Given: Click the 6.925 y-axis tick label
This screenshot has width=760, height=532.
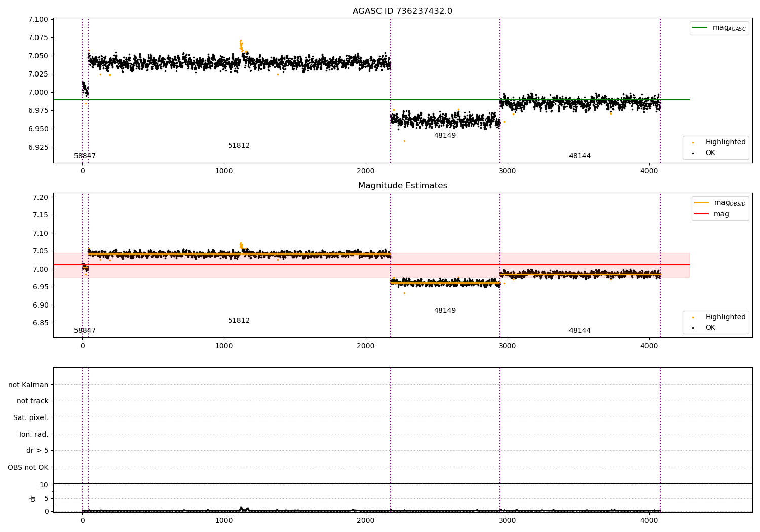Looking at the screenshot, I should (38, 147).
